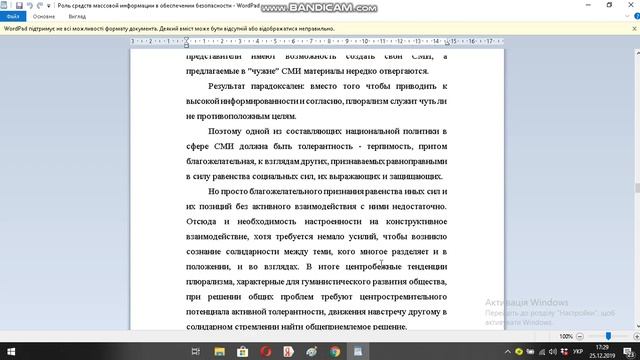Show hidden system tray icons
The height and width of the screenshot is (360, 640).
(507, 351)
